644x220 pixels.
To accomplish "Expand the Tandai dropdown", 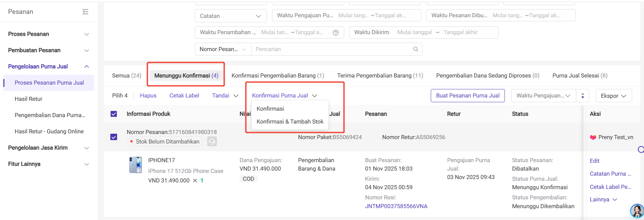I will click(x=225, y=96).
